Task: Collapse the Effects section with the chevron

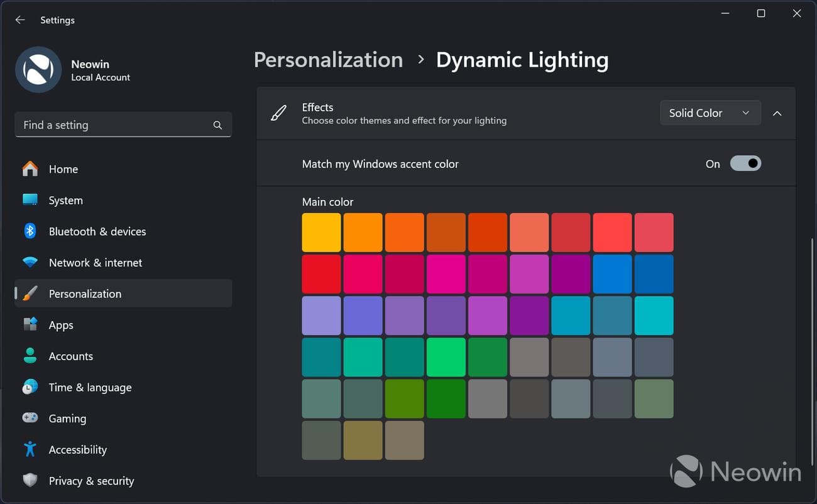Action: coord(777,113)
